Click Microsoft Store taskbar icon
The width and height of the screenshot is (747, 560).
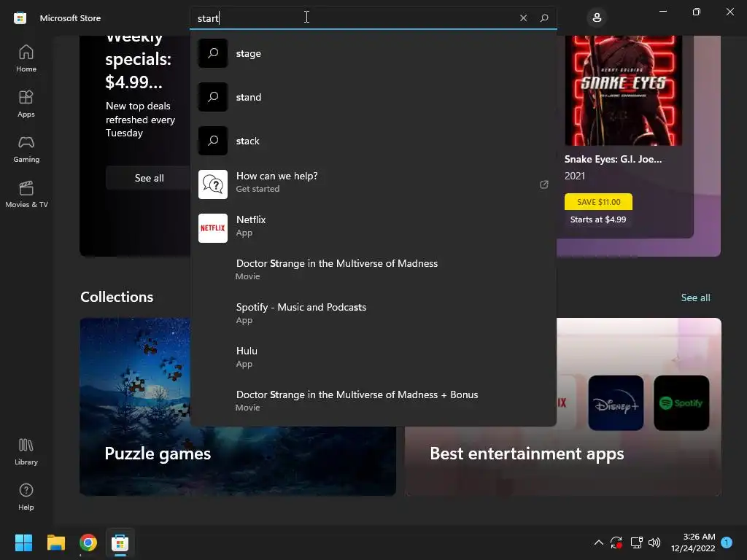tap(120, 542)
